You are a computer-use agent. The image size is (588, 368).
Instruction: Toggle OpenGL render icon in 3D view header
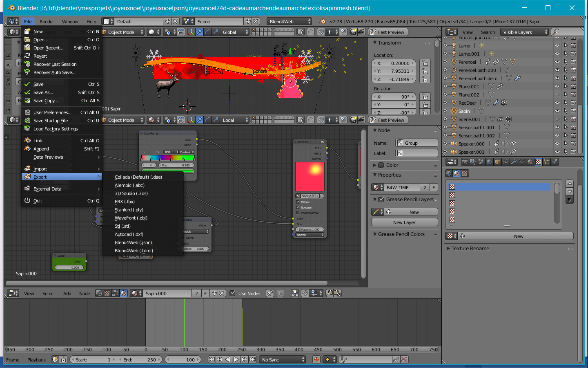click(354, 32)
